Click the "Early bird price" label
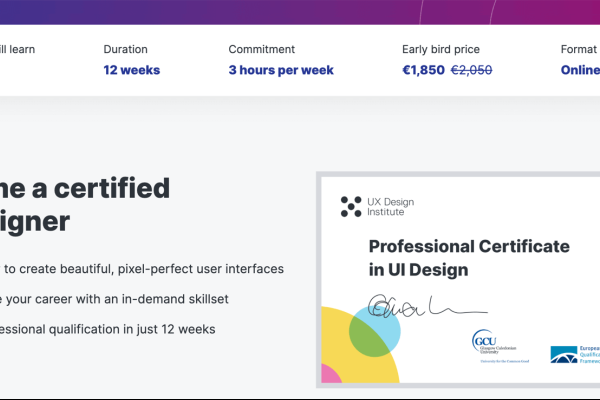The height and width of the screenshot is (400, 600). (441, 49)
